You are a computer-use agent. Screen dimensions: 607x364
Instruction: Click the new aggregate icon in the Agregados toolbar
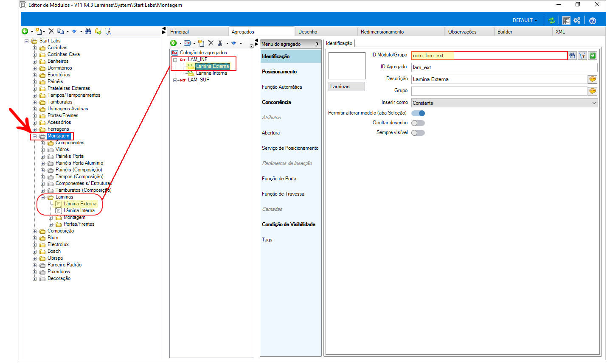pos(201,43)
